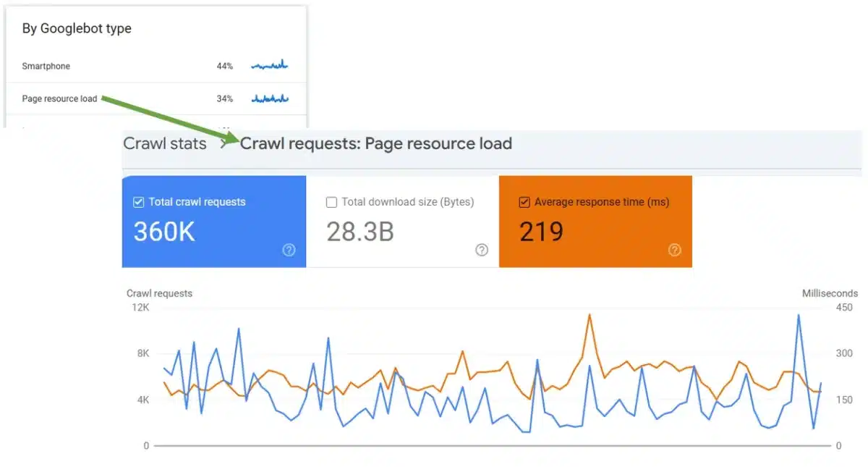Select the 28.3B download size value
The height and width of the screenshot is (467, 868).
pos(360,232)
